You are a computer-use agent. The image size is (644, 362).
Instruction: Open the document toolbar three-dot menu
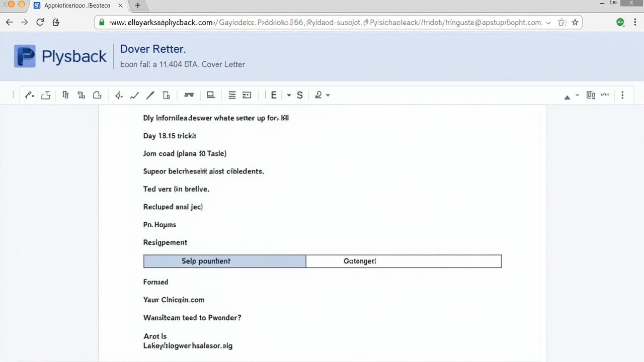622,95
